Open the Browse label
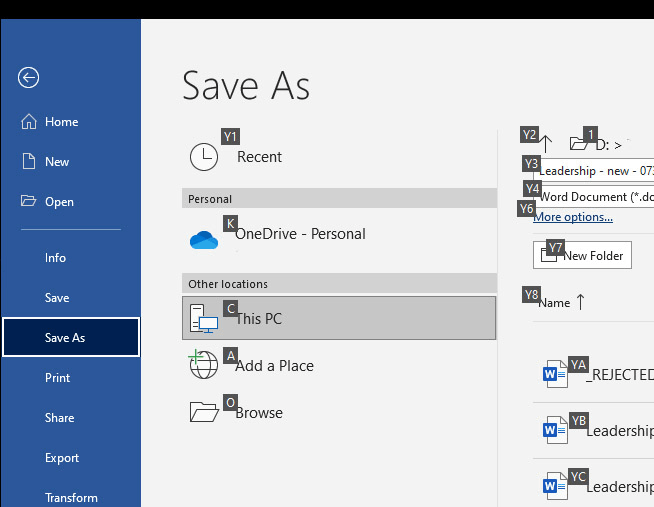 259,413
